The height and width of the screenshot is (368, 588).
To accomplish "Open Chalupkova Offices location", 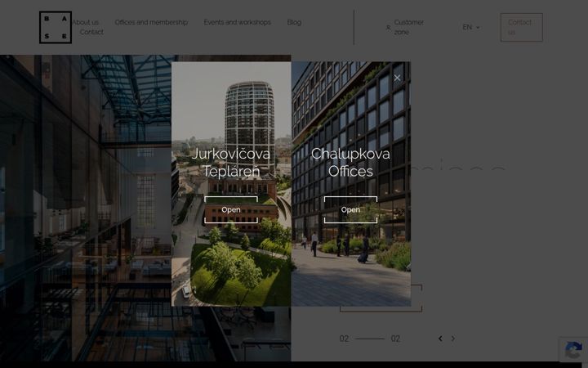I will tap(350, 210).
